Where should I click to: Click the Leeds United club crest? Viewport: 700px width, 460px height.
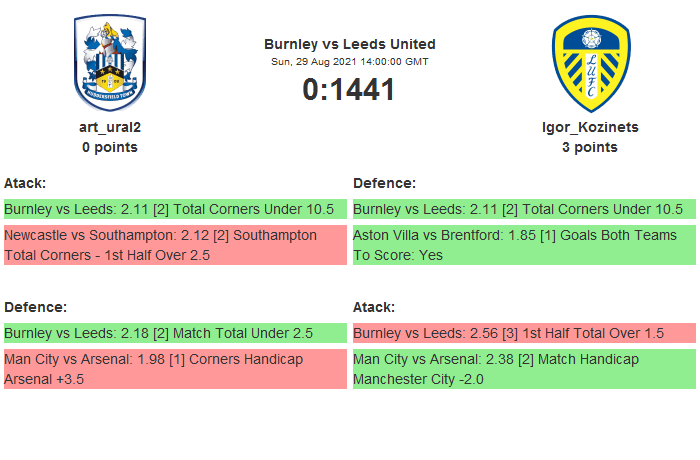pyautogui.click(x=590, y=62)
